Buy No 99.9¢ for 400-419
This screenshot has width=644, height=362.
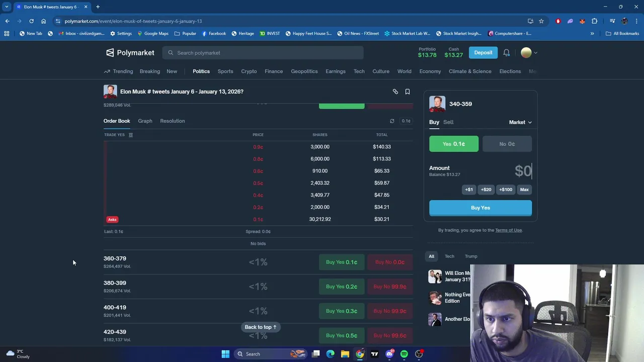tap(390, 311)
